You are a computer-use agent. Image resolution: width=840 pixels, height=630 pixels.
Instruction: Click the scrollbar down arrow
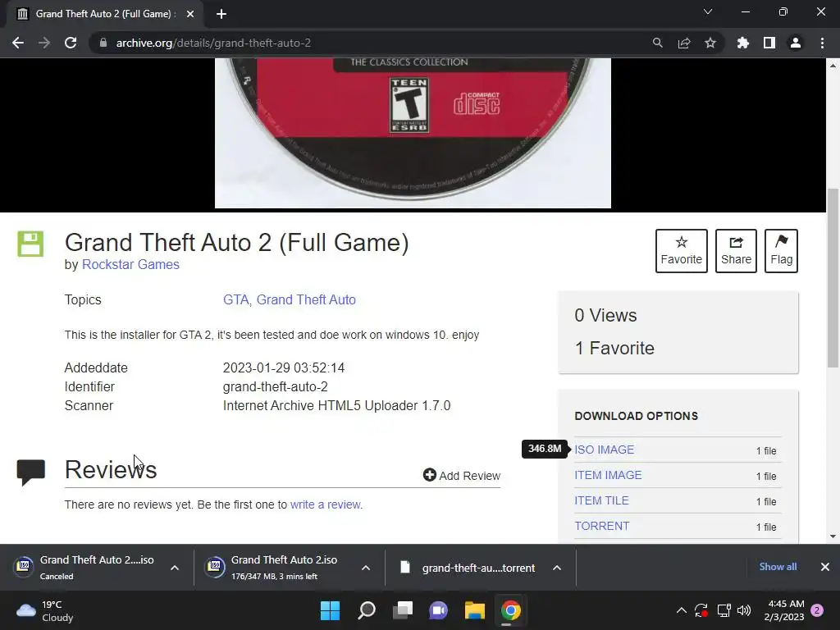coord(833,536)
